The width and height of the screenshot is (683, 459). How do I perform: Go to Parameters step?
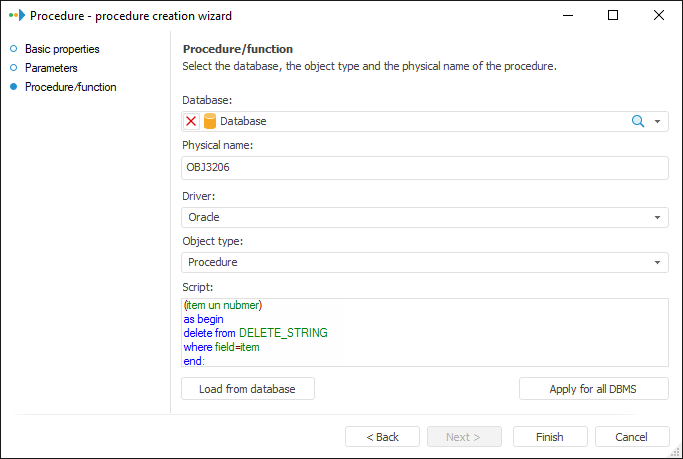(51, 68)
